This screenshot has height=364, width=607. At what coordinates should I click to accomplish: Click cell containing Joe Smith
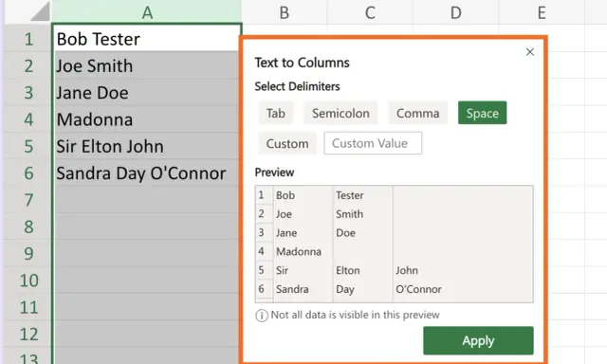[146, 65]
